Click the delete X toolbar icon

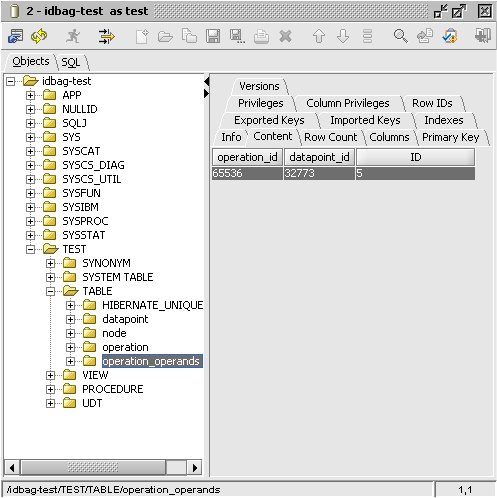(285, 36)
